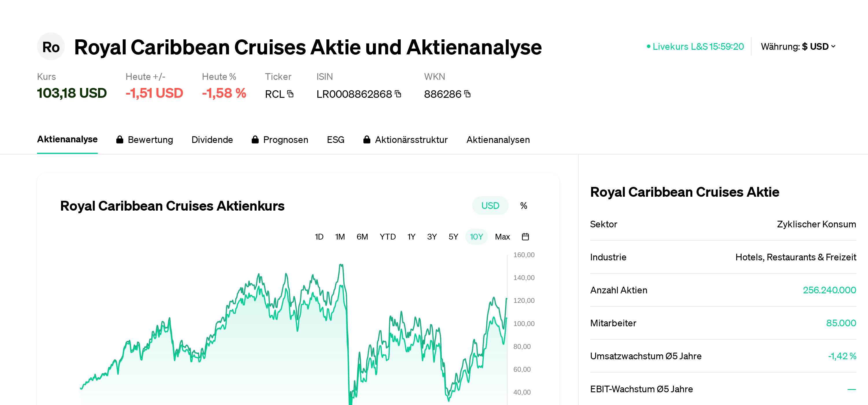This screenshot has height=405, width=868.
Task: Click the Livekurs L&S 15:59:20 link
Action: tap(698, 47)
